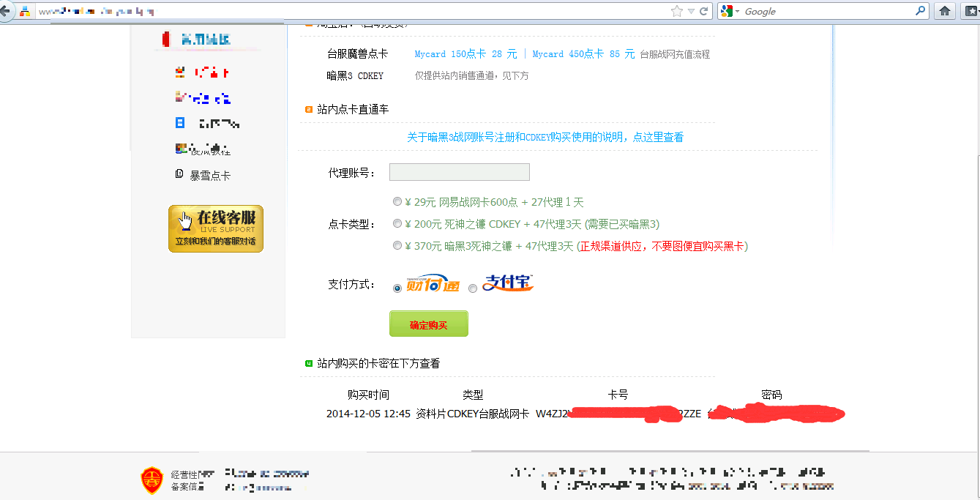Click the green 确定购买 button
Screen dimensions: 980x500
(x=429, y=324)
